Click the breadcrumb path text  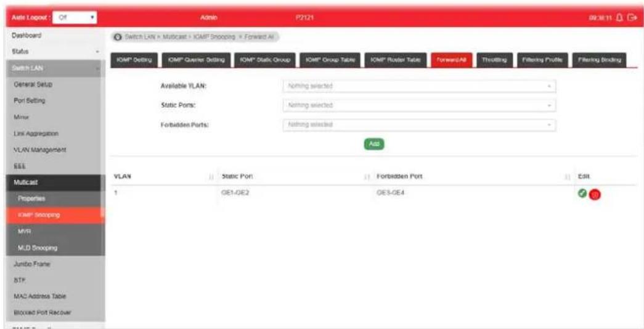198,37
